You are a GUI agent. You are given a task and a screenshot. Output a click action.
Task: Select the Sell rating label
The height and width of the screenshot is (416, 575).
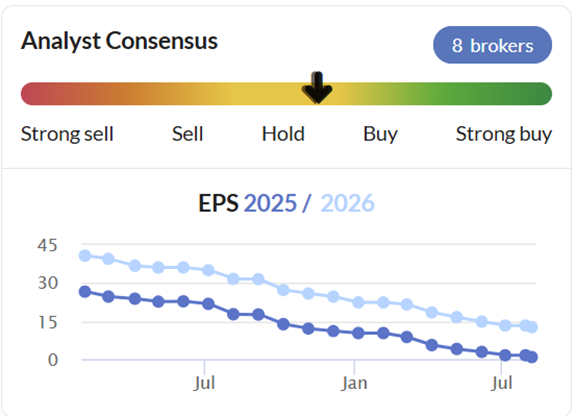[187, 134]
